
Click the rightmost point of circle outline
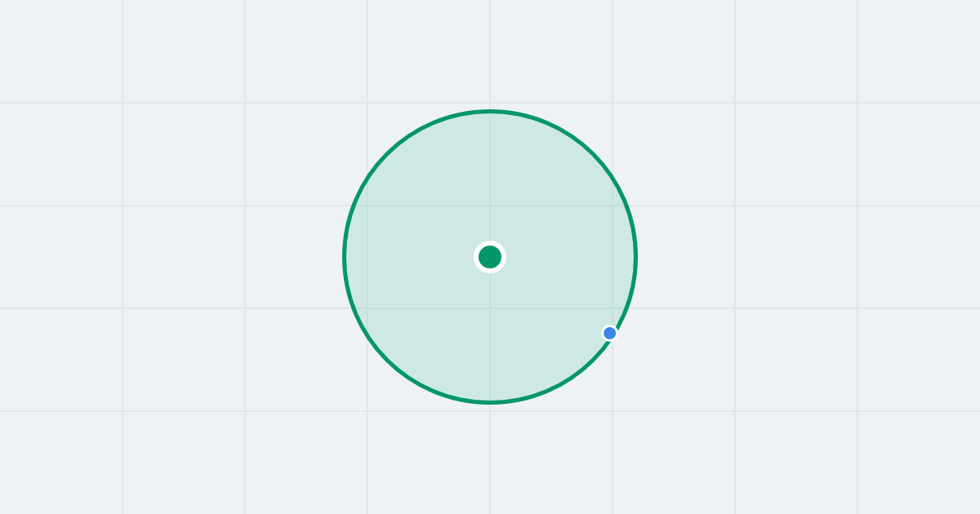tap(636, 257)
